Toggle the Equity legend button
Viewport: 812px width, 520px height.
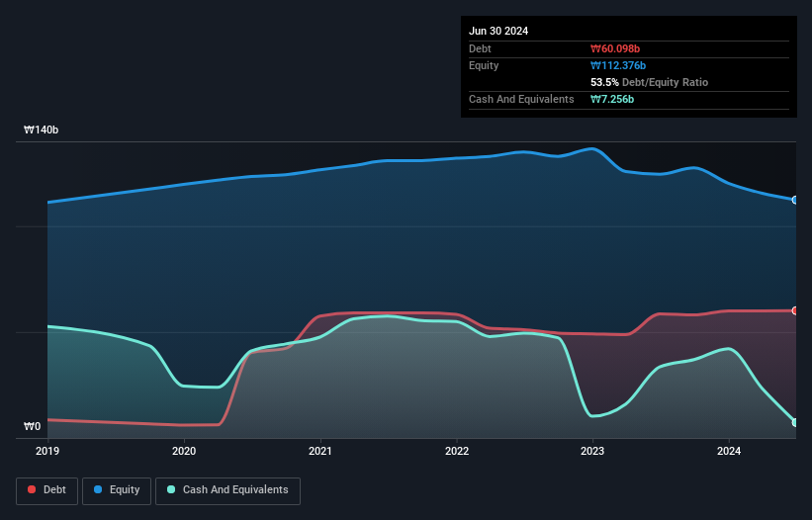(117, 490)
